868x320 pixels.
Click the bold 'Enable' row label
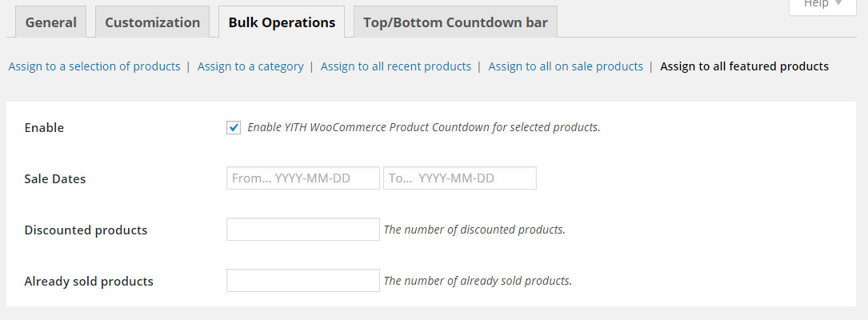44,128
